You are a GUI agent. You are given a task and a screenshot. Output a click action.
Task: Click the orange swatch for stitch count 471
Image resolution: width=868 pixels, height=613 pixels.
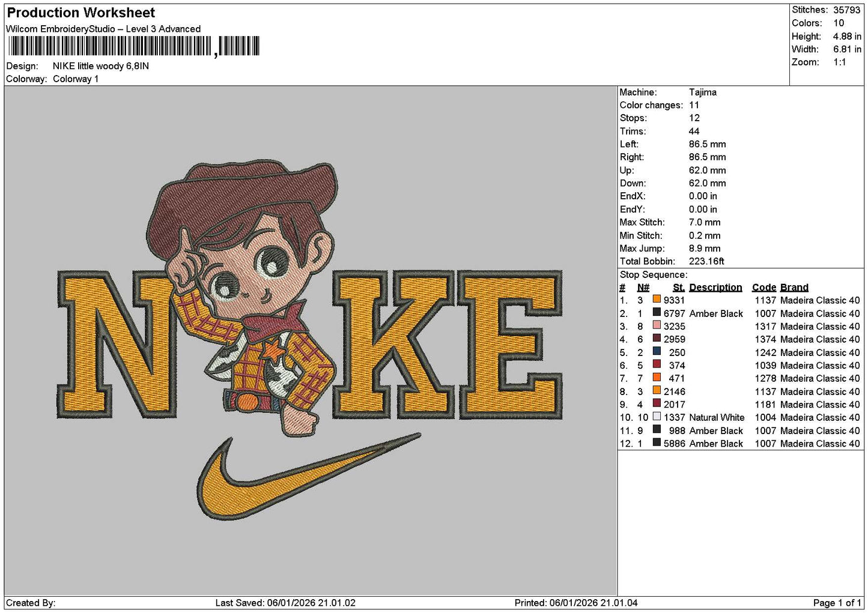(x=657, y=378)
